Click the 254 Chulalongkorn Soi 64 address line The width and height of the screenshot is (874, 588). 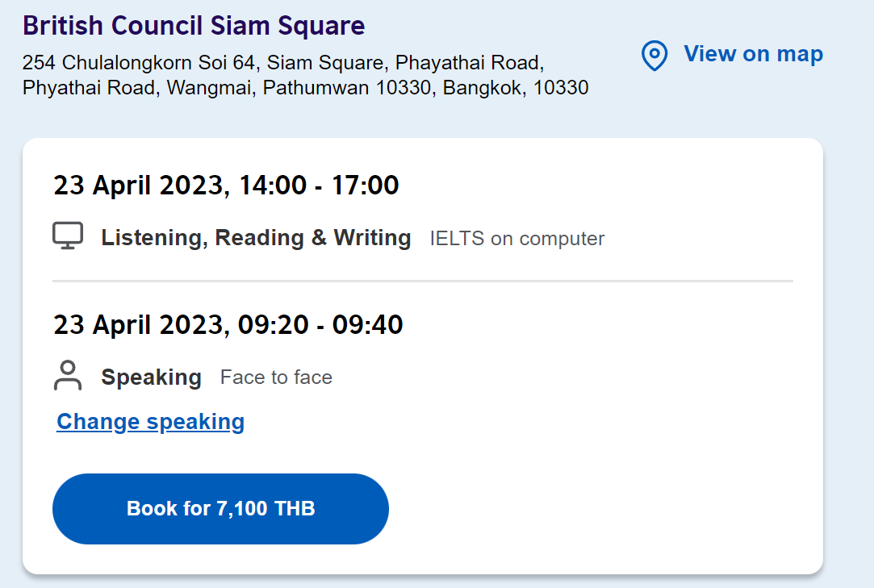tap(283, 62)
